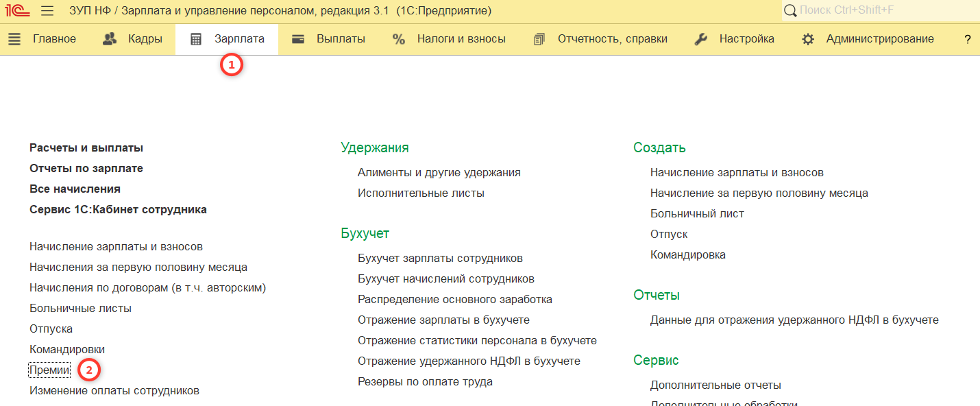980x406 pixels.
Task: Focus the Поиск Ctrl+Shift+F search field
Action: pyautogui.click(x=884, y=11)
